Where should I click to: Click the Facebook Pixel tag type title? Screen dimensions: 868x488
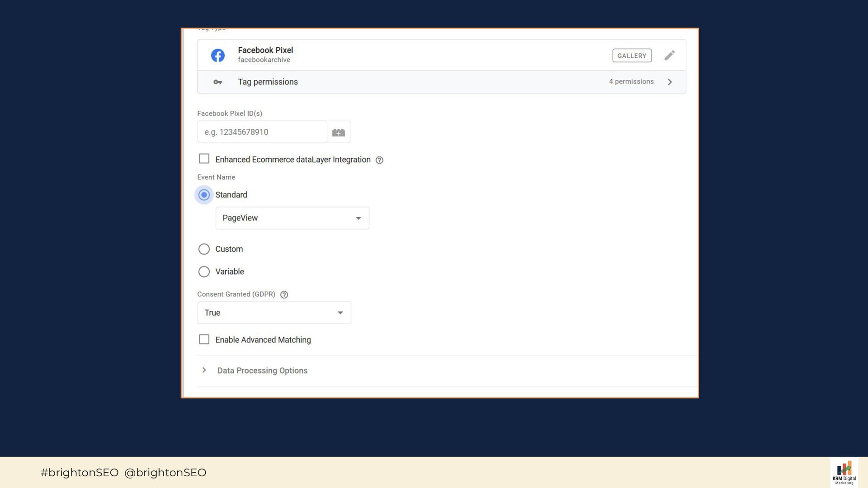[265, 50]
